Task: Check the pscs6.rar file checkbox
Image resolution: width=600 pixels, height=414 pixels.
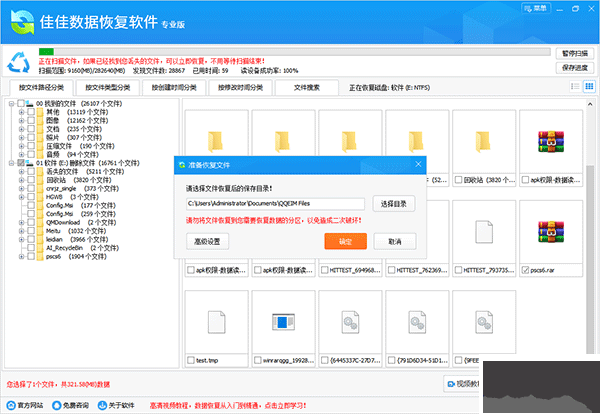Action: tap(526, 270)
